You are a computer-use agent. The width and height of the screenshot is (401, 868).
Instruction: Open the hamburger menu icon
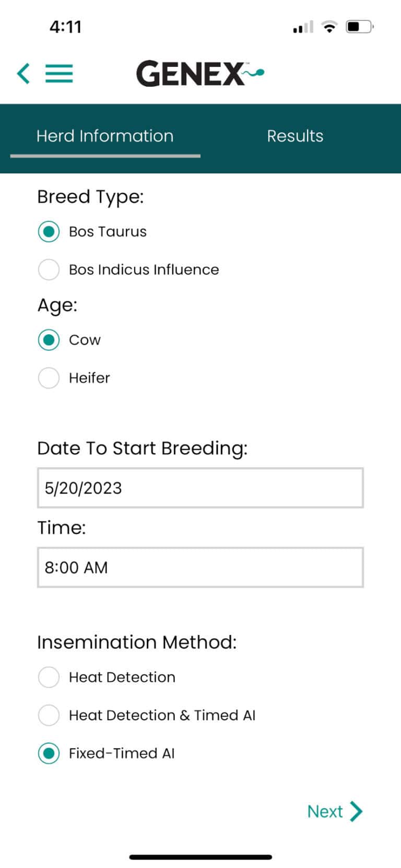click(59, 73)
